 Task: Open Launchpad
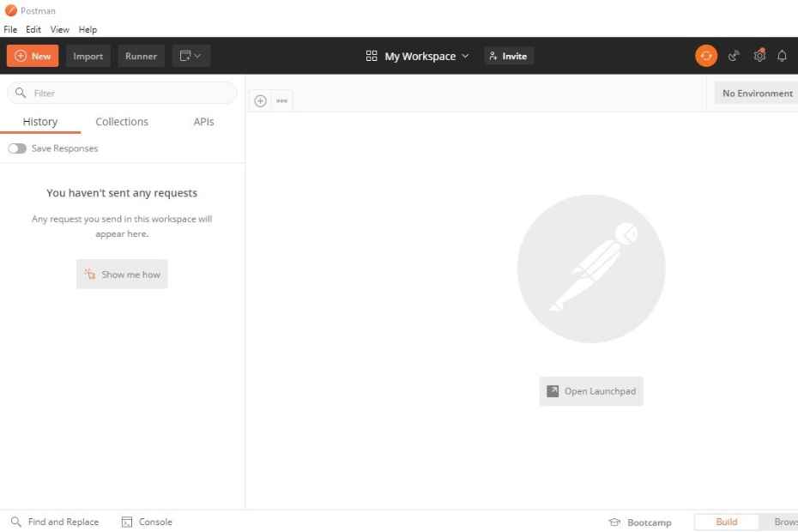click(590, 390)
